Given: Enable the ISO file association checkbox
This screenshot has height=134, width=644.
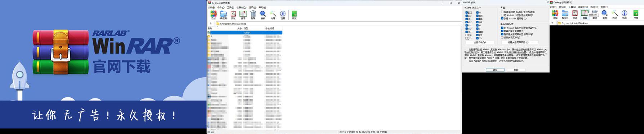Looking at the screenshot, I should [467, 35].
